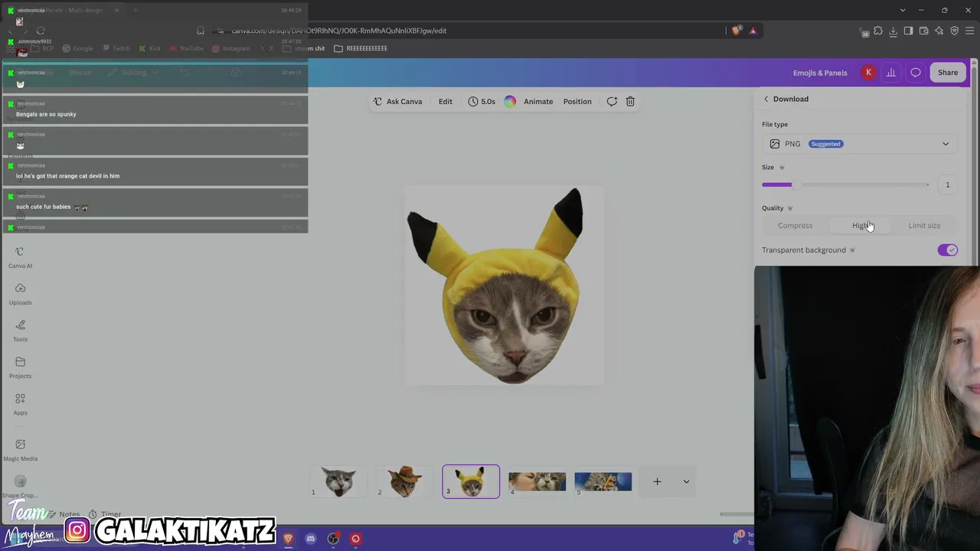The height and width of the screenshot is (551, 980).
Task: Select the Limit size quality option
Action: (x=924, y=226)
